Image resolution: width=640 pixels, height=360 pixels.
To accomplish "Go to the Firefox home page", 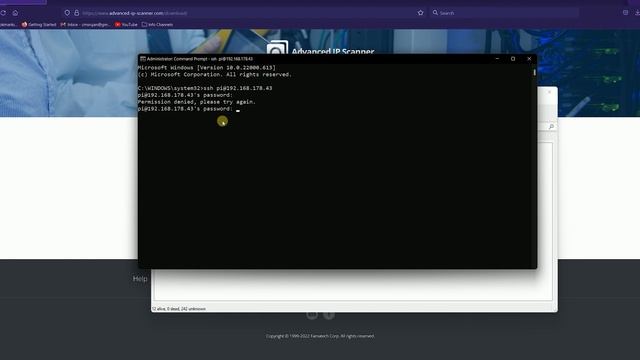I will (15, 13).
